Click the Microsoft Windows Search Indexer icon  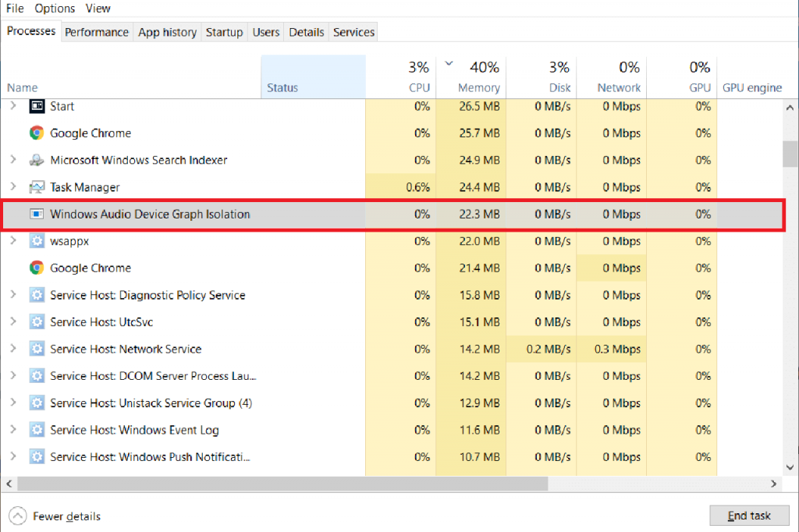(37, 160)
